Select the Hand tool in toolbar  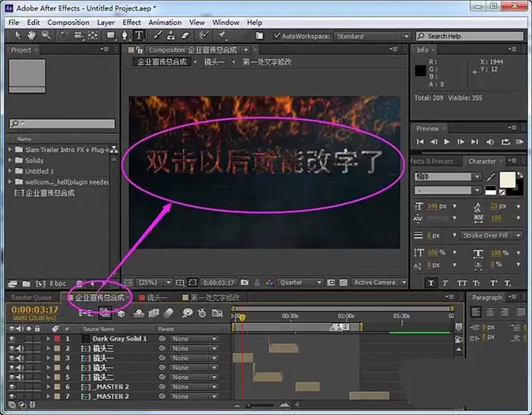(x=31, y=35)
